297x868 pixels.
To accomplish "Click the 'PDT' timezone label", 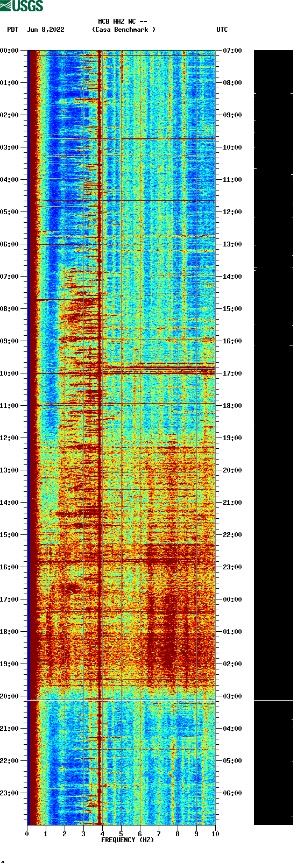I will click(x=12, y=30).
